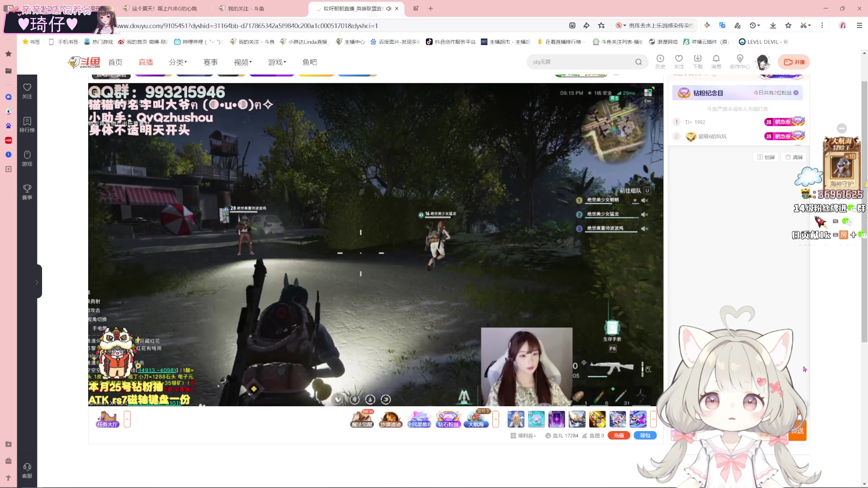Open the 背包 backpack button
The height and width of the screenshot is (488, 868).
click(645, 436)
